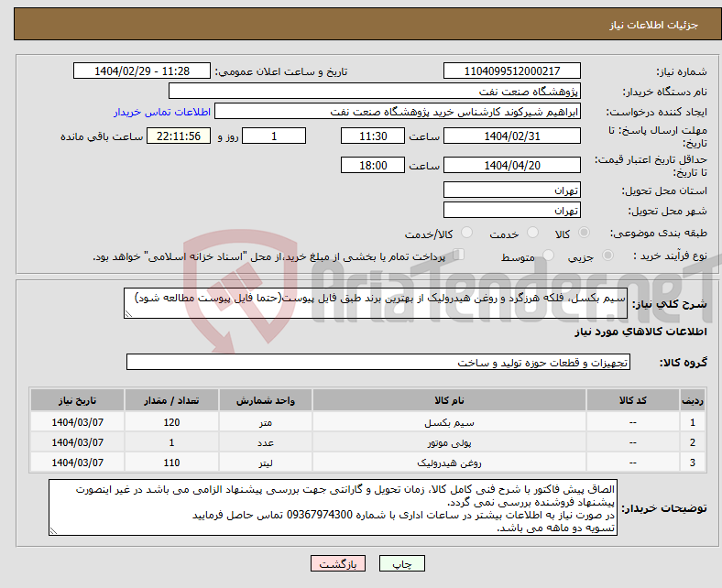Click the response deadline date 1404/02/31
The width and height of the screenshot is (722, 588).
coord(512,136)
